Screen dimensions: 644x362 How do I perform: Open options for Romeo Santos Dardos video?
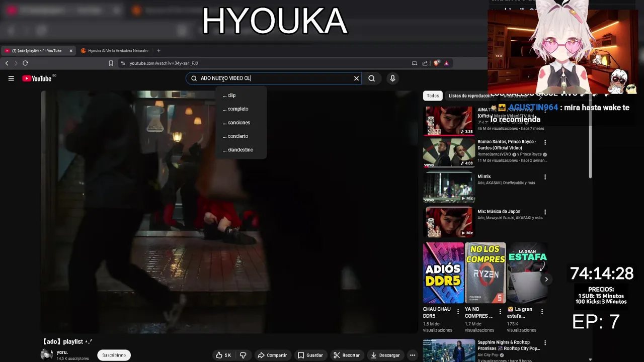pyautogui.click(x=545, y=142)
